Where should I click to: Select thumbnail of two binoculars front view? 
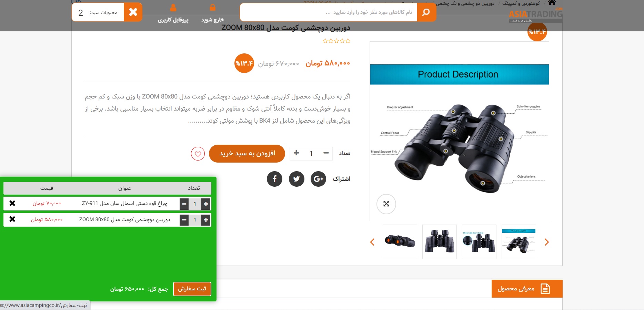(x=440, y=242)
